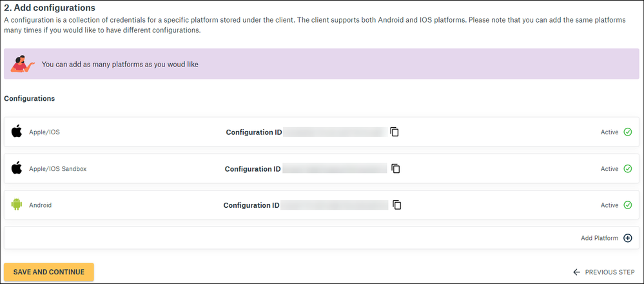Select the Apple/IOS Sandbox platform name
This screenshot has height=284, width=644.
(58, 169)
